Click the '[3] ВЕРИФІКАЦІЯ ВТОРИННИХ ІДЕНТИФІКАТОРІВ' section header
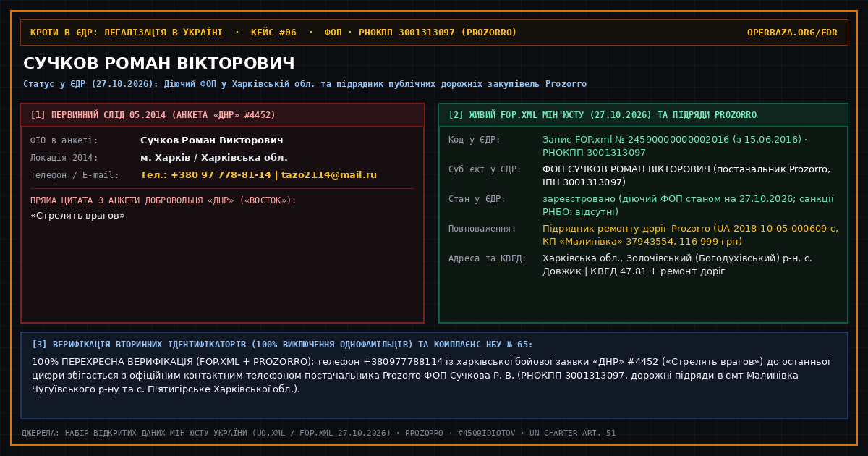Screen dimensions: 868x456 coord(282,345)
